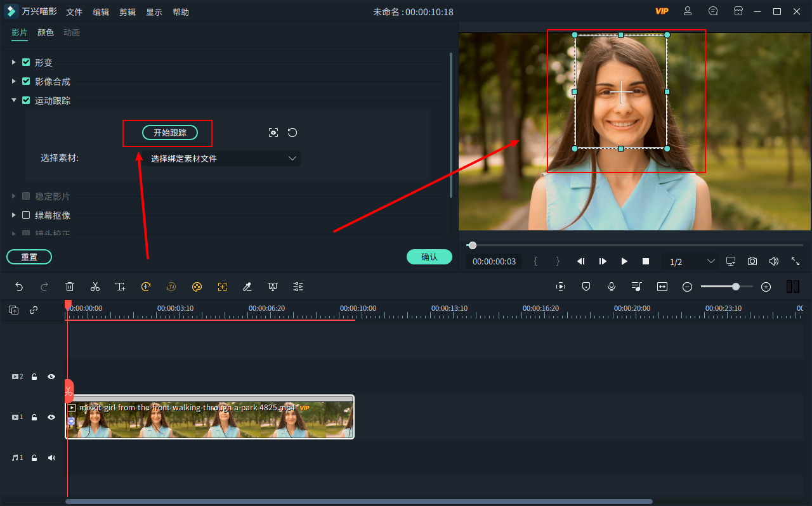Hide video track 1 using eye icon
812x506 pixels.
(x=51, y=417)
